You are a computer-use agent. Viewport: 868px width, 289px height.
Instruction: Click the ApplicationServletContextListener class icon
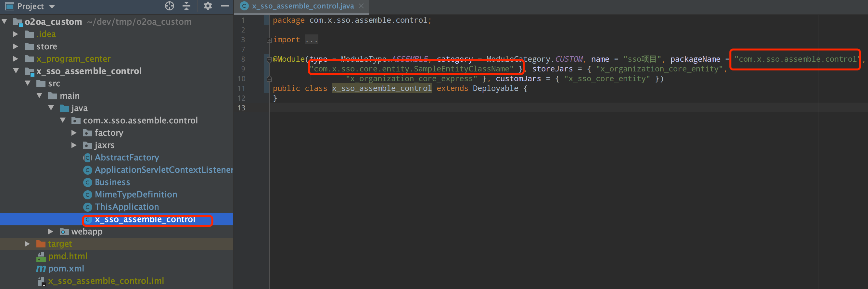pos(88,170)
